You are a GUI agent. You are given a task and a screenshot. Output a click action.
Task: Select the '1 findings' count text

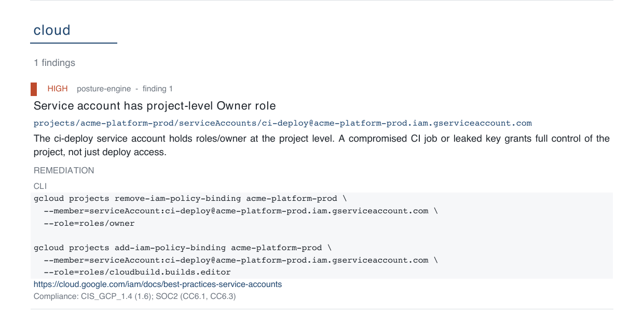pos(54,63)
